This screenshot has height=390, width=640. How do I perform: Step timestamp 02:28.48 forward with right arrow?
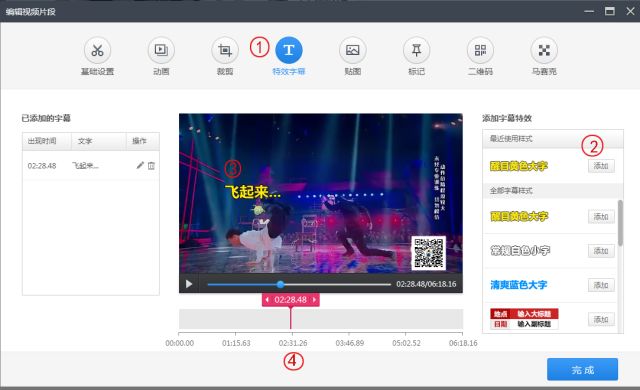tap(314, 300)
